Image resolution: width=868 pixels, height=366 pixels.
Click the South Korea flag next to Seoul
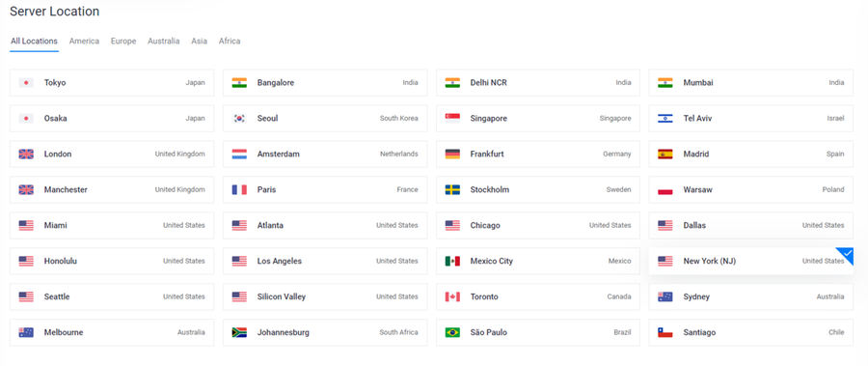tap(239, 118)
